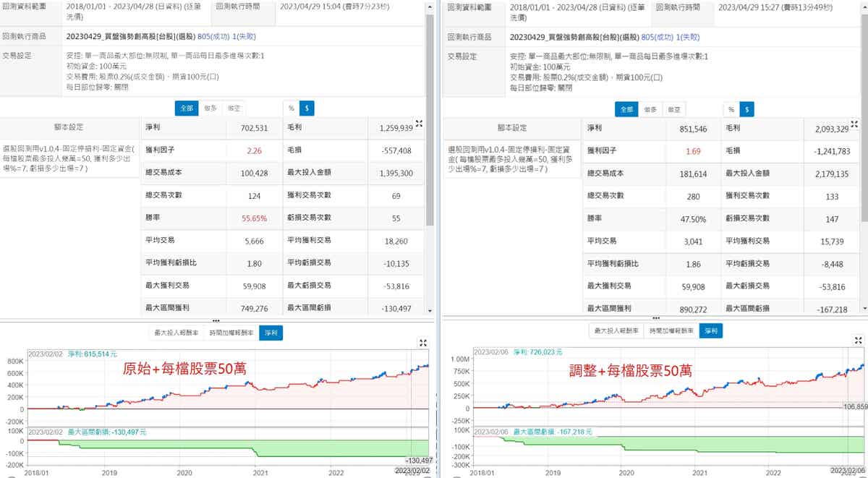Image resolution: width=868 pixels, height=478 pixels.
Task: Select 全部 tab in the right panel
Action: (x=625, y=109)
